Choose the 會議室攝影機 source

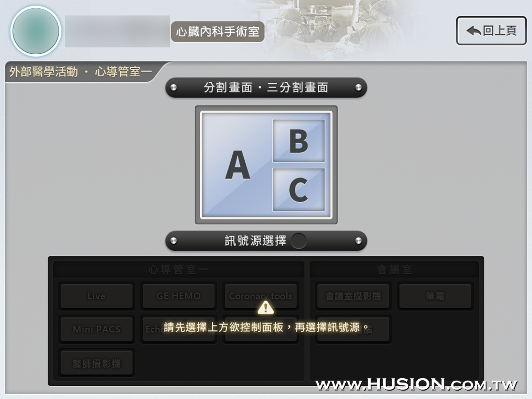[x=353, y=296]
